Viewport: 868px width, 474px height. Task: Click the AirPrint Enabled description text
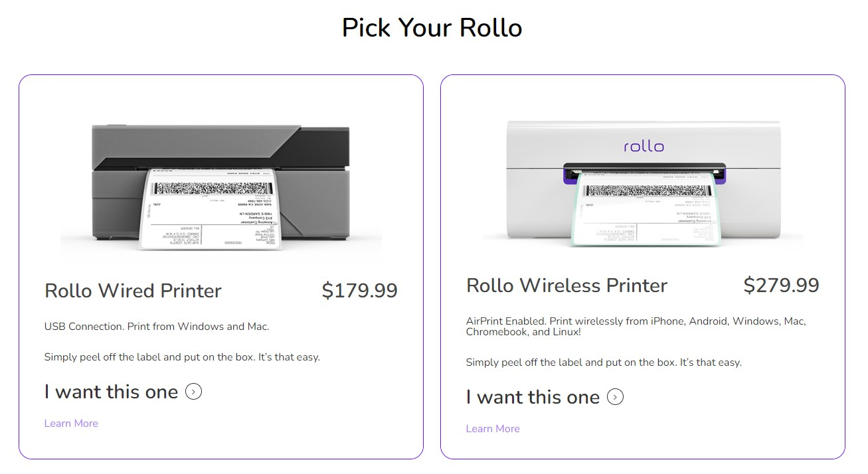[x=636, y=327]
